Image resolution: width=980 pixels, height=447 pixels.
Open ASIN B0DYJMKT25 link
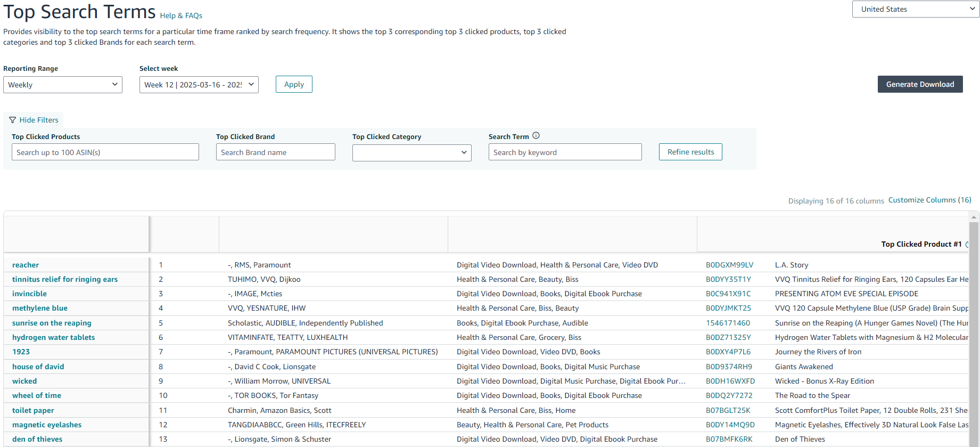pyautogui.click(x=728, y=308)
